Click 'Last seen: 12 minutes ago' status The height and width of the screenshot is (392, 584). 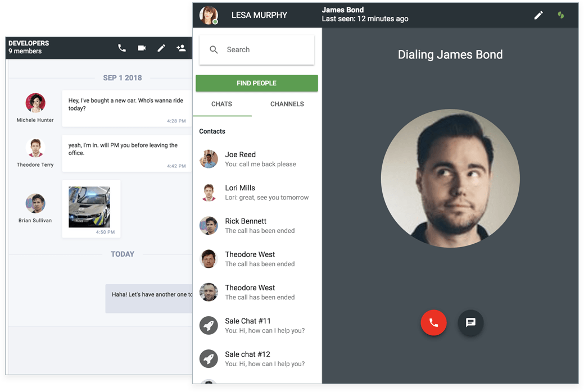coord(365,19)
